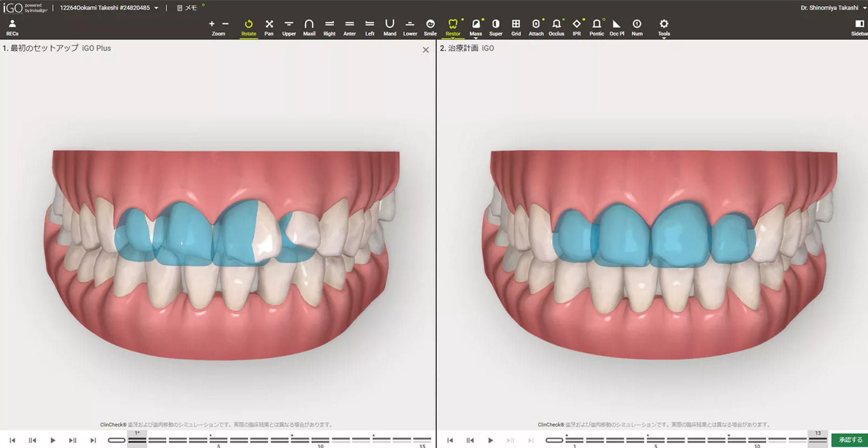Click the green 承認する approve button
The image size is (868, 448).
click(850, 440)
